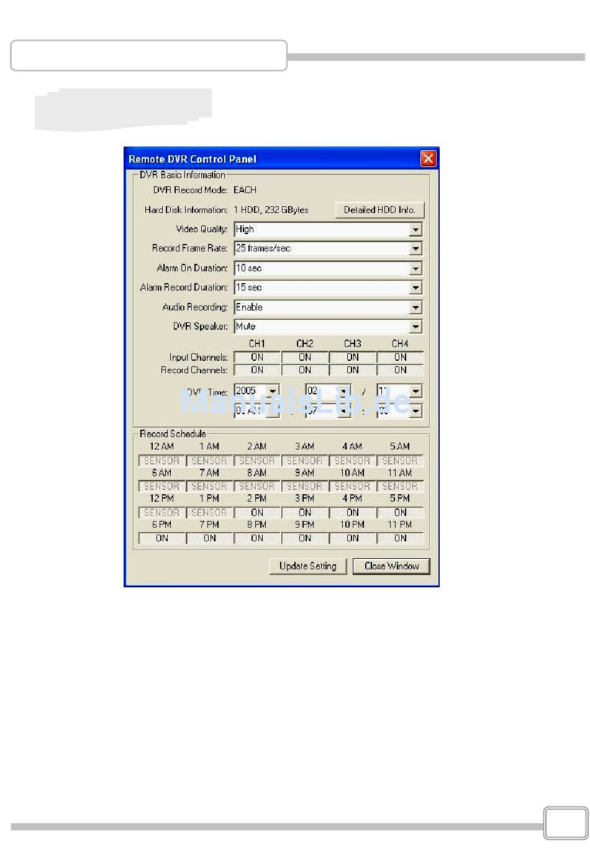The width and height of the screenshot is (590, 868).
Task: Toggle CH2 input channel
Action: click(x=305, y=357)
